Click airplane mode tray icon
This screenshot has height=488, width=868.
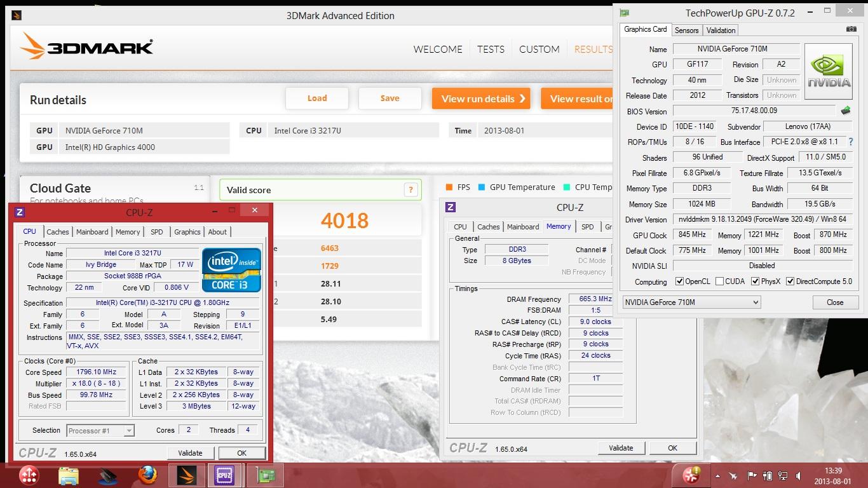[x=734, y=475]
